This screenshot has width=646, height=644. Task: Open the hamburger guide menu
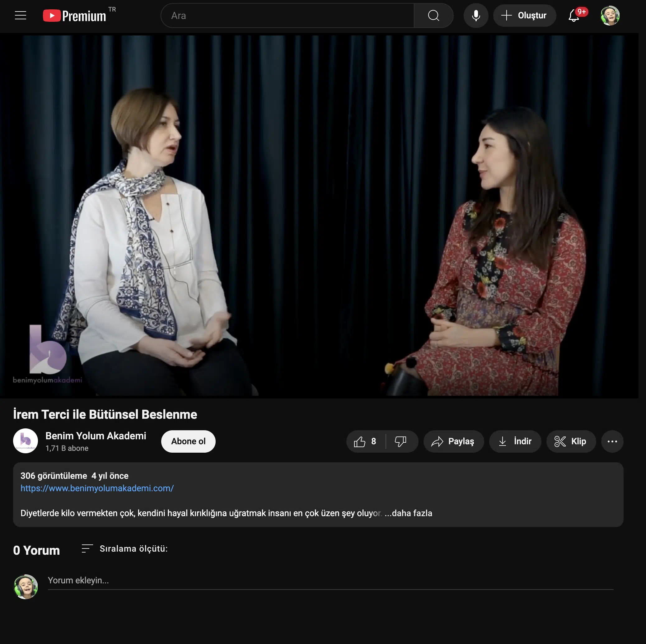click(x=21, y=15)
